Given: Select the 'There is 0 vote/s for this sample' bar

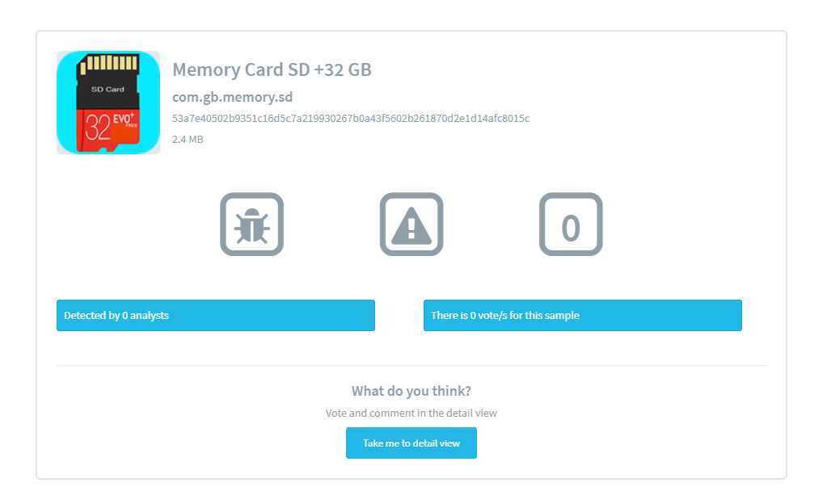Looking at the screenshot, I should point(582,315).
